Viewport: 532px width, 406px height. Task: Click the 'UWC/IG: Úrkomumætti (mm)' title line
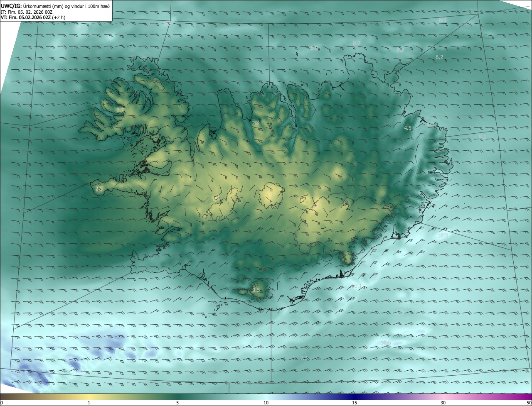point(56,6)
